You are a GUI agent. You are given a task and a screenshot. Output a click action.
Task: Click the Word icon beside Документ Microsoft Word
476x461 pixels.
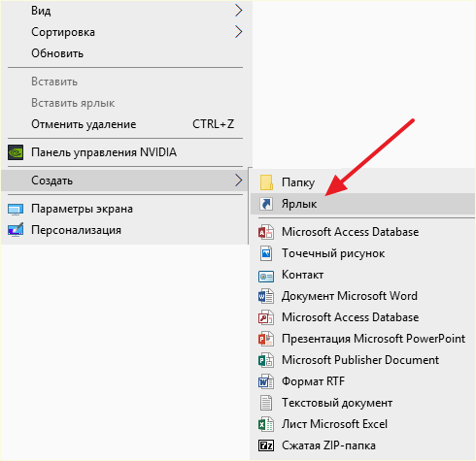point(266,296)
